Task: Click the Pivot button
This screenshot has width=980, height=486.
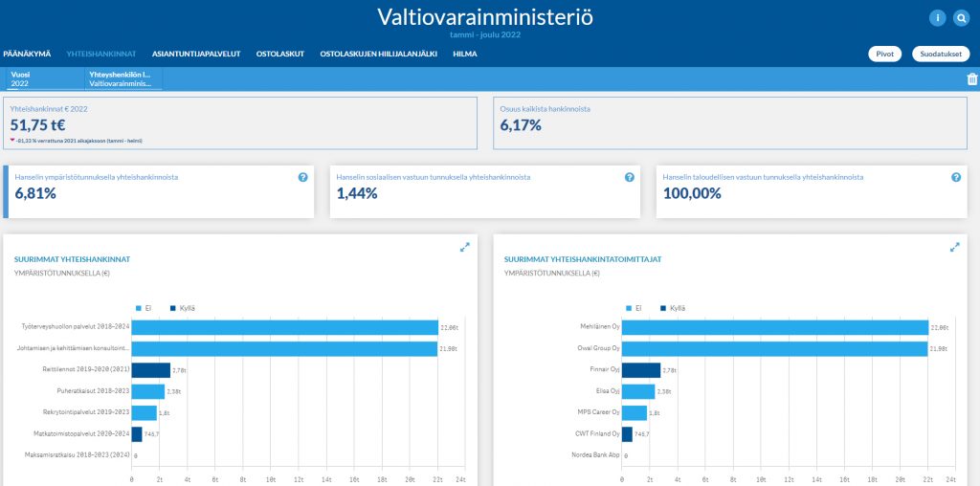Action: click(x=884, y=54)
